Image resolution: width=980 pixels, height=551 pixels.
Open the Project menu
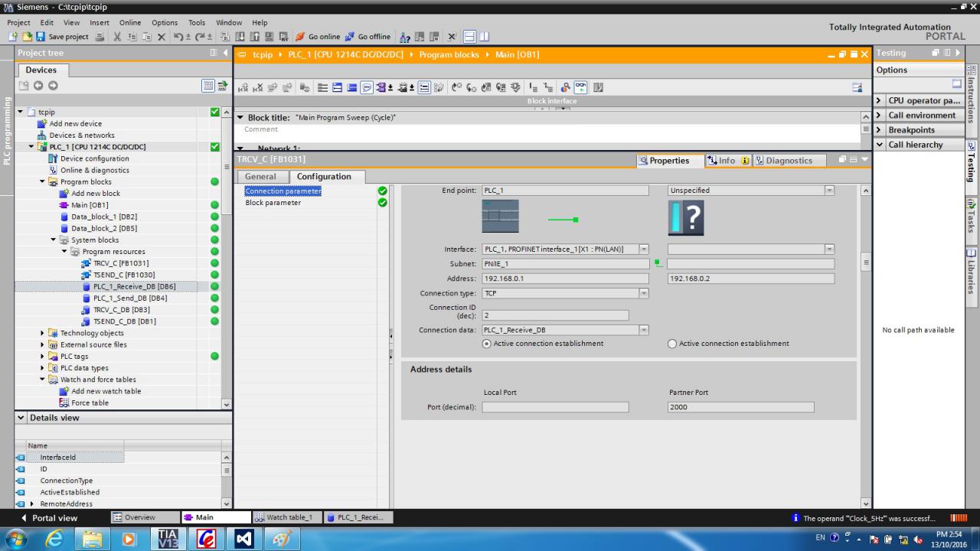18,23
